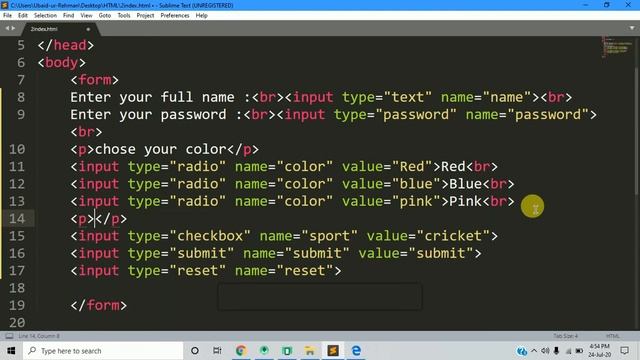Click Line 14, Column 8 status text
Viewport: 640px width, 360px height.
pyautogui.click(x=39, y=336)
